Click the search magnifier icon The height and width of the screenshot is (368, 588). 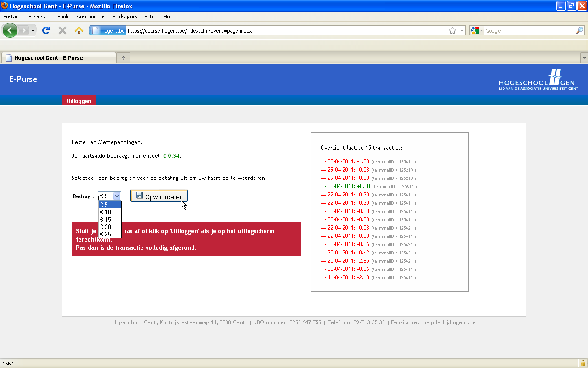(580, 31)
